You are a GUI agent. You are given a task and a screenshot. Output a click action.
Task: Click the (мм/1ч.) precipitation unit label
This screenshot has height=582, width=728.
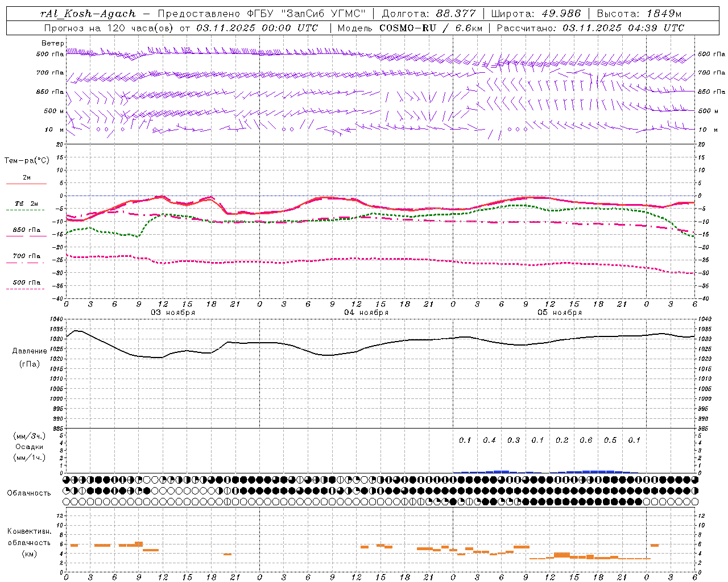pyautogui.click(x=30, y=458)
